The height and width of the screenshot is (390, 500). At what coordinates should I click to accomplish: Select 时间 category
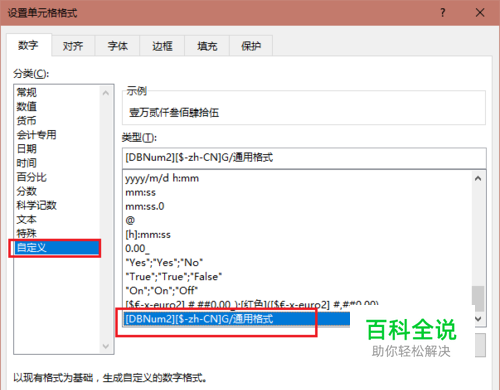pyautogui.click(x=27, y=163)
